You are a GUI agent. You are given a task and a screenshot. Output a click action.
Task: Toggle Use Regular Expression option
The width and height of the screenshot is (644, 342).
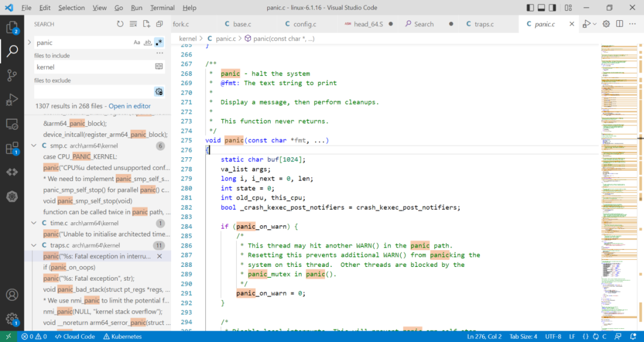[158, 42]
